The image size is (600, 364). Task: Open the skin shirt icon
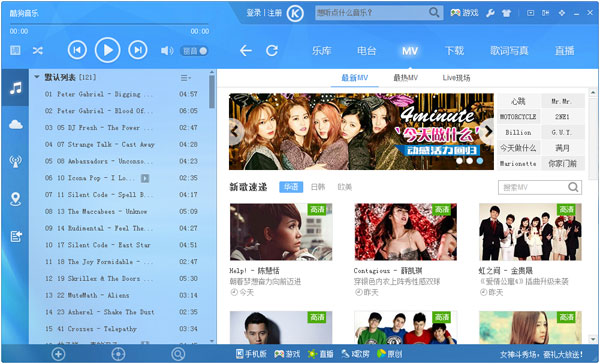tap(507, 13)
